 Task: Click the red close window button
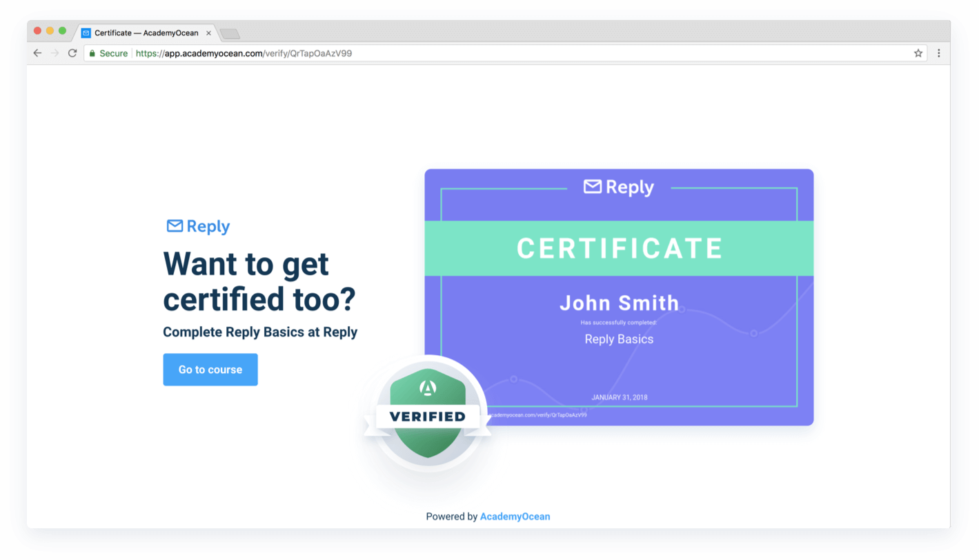[x=37, y=31]
